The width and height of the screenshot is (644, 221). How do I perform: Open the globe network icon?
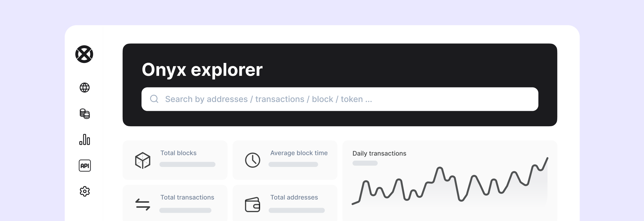(x=85, y=88)
